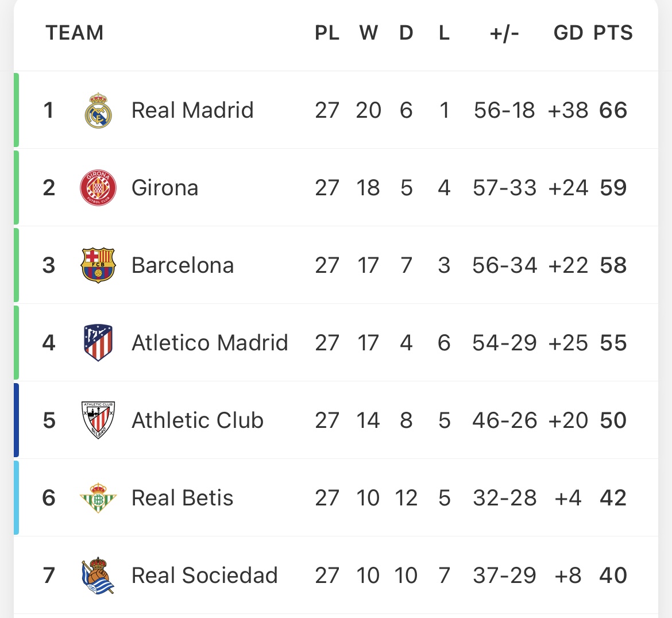Select the Barcelona team name
672x618 pixels.
coord(183,265)
